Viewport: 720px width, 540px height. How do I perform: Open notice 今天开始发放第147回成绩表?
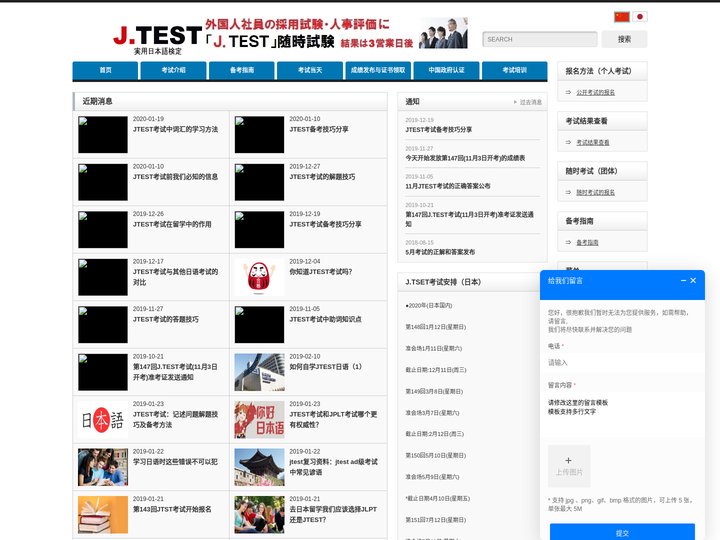[465, 158]
